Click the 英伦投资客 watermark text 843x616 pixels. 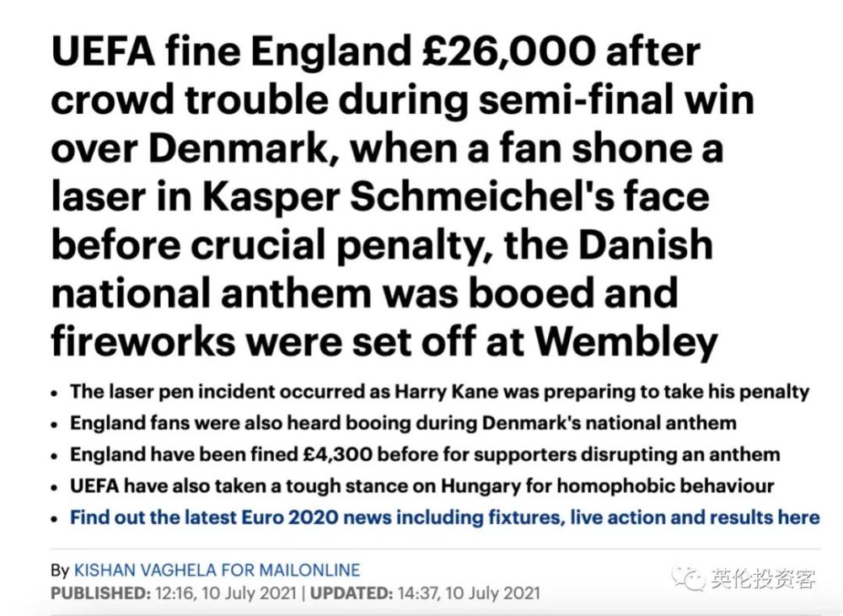[763, 579]
